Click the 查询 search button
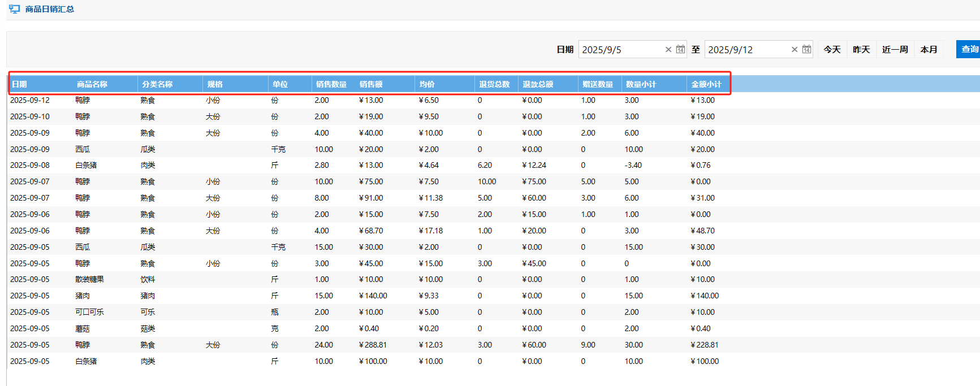 (x=969, y=49)
